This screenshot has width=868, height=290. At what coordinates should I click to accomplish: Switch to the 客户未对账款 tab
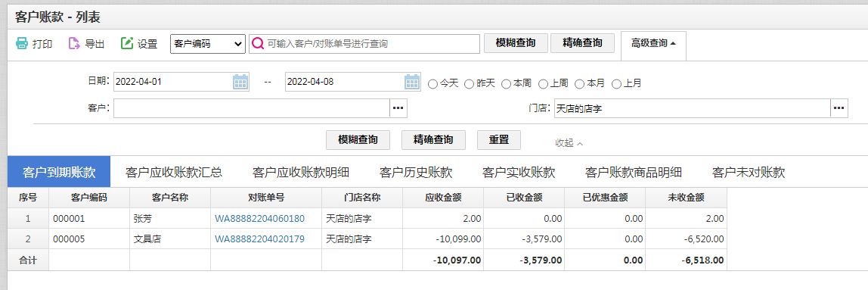point(749,172)
